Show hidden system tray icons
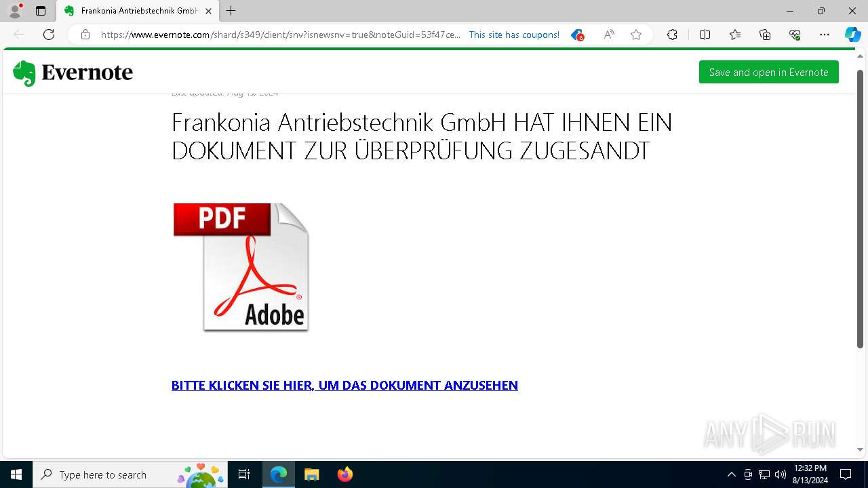Image resolution: width=868 pixels, height=488 pixels. 731,474
